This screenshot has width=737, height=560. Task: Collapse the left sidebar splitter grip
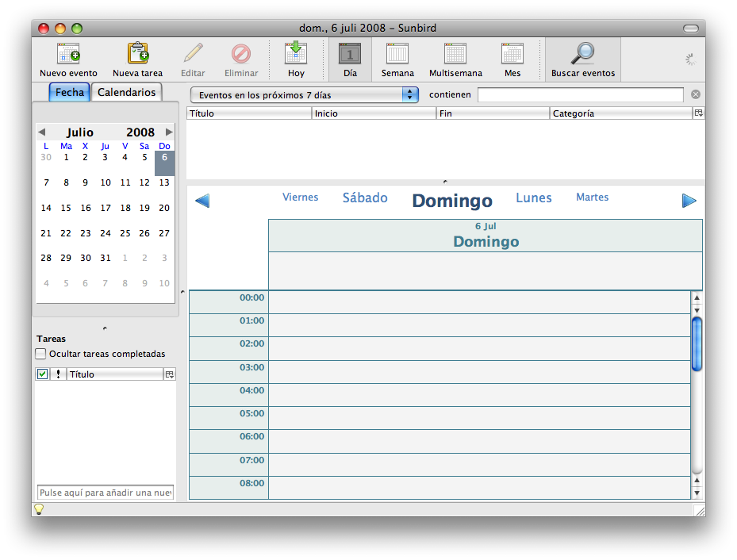(182, 292)
